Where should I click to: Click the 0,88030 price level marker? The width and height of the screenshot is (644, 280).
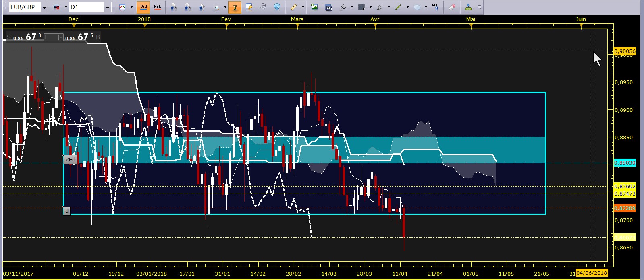pos(625,163)
